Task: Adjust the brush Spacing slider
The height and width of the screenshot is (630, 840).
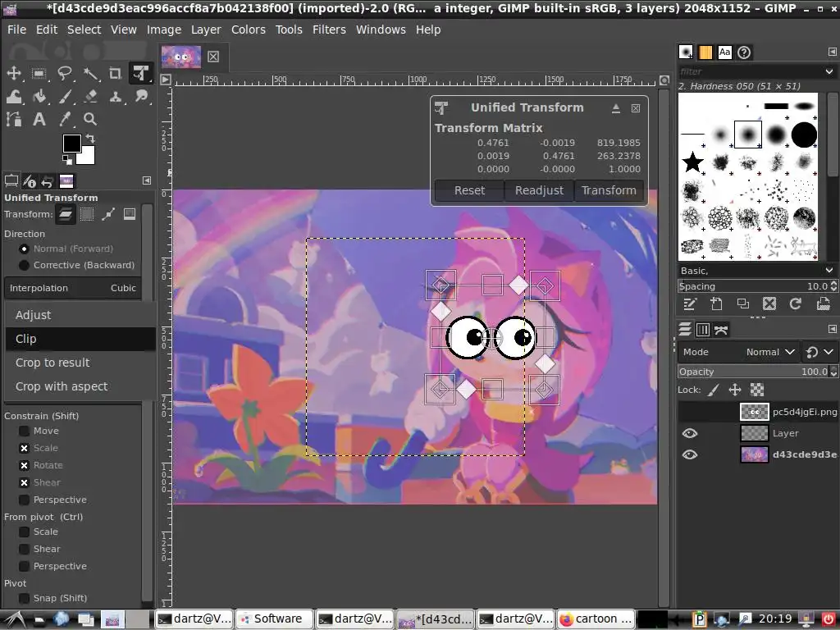Action: pyautogui.click(x=753, y=286)
